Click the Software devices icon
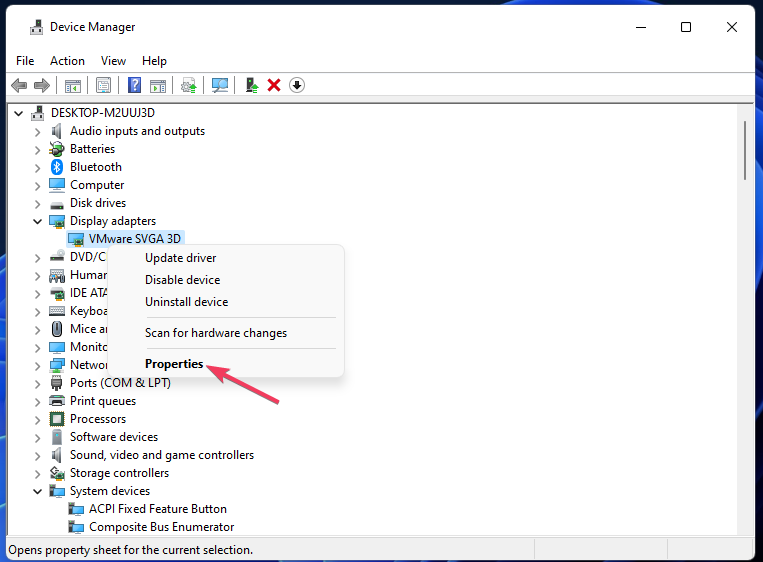 click(57, 437)
